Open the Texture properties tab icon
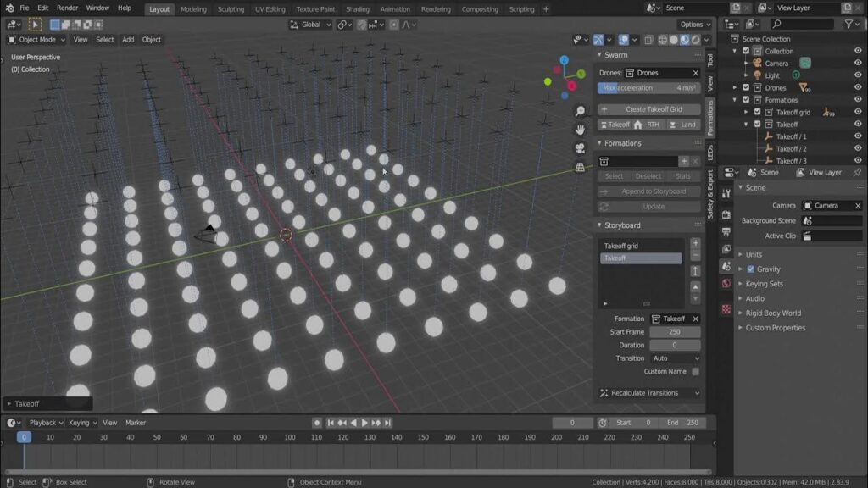 (726, 309)
